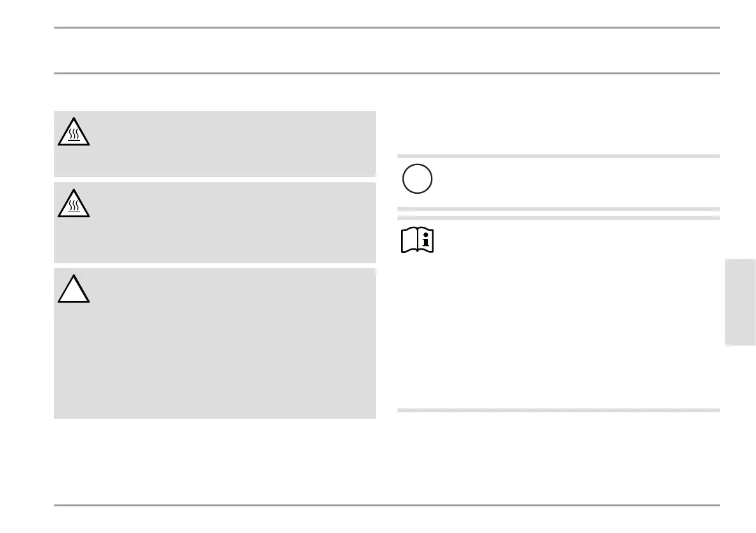Click the empty warning triangle in largest box
Viewport: 756px width, 533px height.
pos(74,289)
